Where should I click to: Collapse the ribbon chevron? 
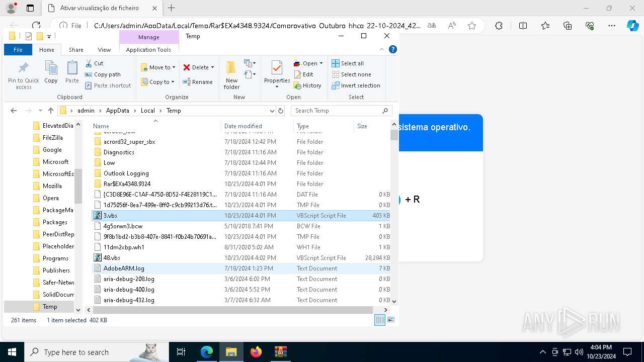[x=382, y=49]
